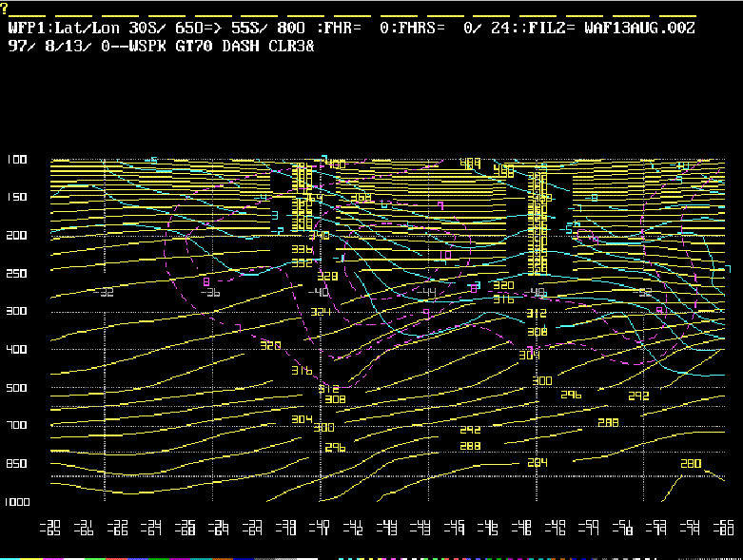Click the 200 pressure level label
This screenshot has height=560, width=743.
pyautogui.click(x=16, y=235)
